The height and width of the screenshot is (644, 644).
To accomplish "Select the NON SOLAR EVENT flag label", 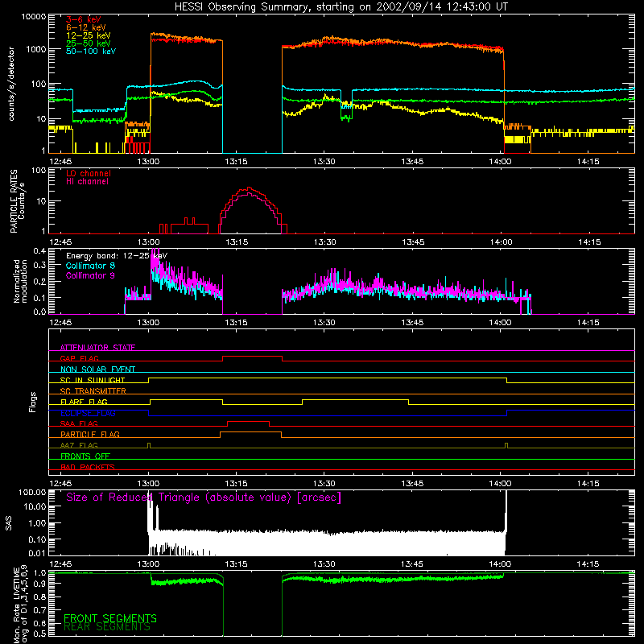I will (x=97, y=369).
